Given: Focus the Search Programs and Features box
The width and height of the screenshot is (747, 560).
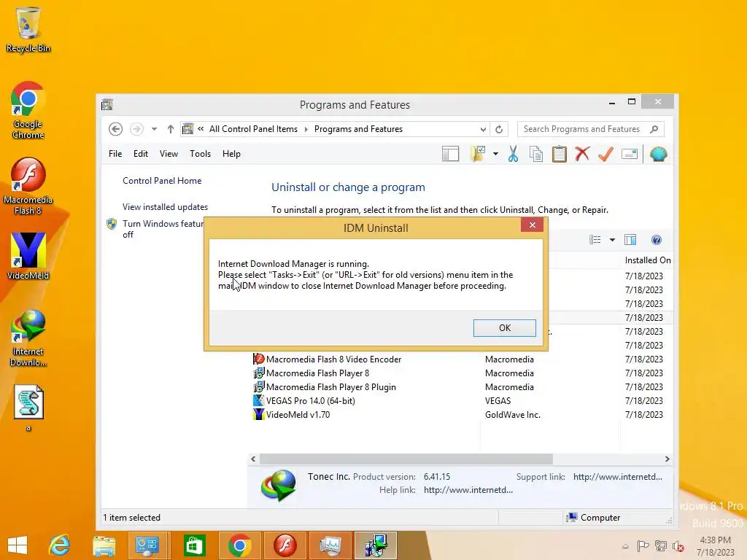Looking at the screenshot, I should (x=581, y=129).
